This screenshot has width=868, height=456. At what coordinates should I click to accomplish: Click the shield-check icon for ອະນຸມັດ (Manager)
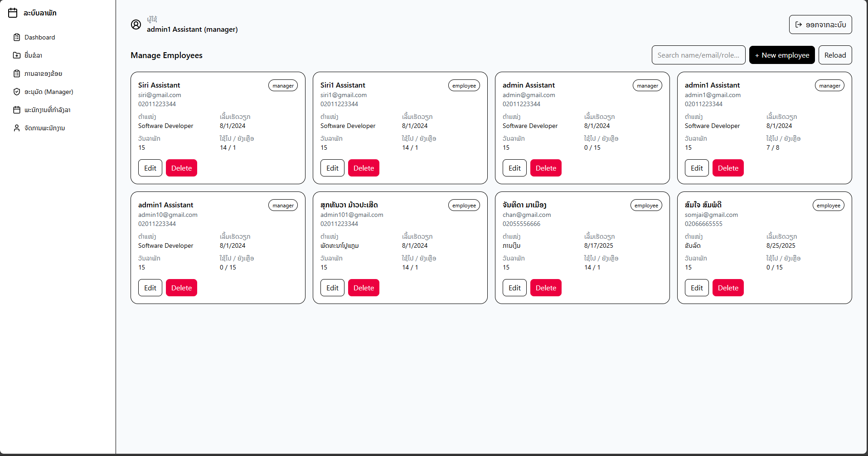pyautogui.click(x=17, y=92)
